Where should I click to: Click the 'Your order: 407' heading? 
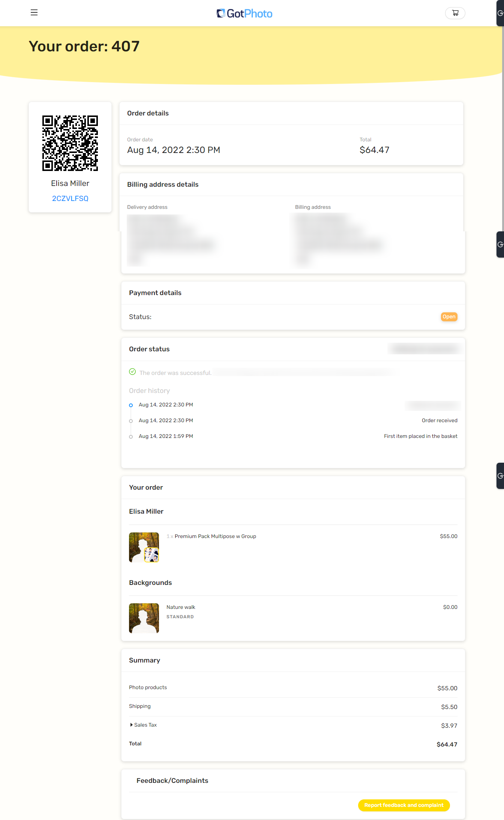pos(84,46)
